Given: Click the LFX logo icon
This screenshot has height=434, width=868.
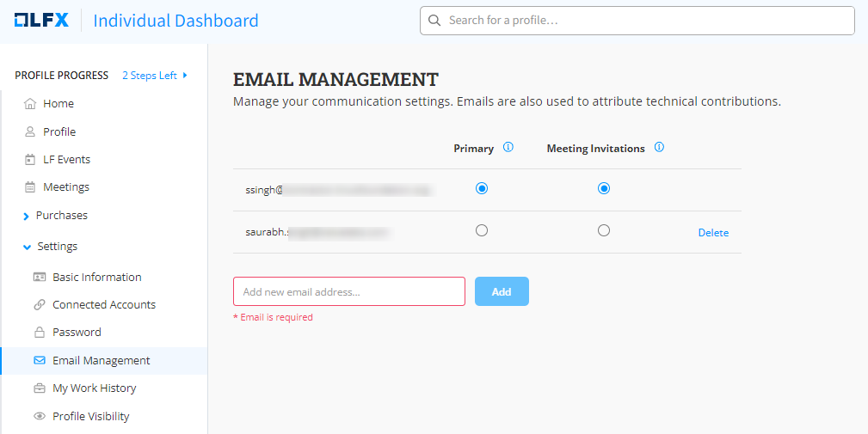Looking at the screenshot, I should pyautogui.click(x=41, y=20).
